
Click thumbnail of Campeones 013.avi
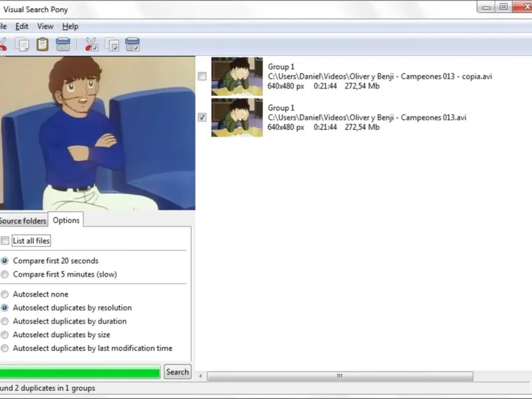click(x=237, y=118)
